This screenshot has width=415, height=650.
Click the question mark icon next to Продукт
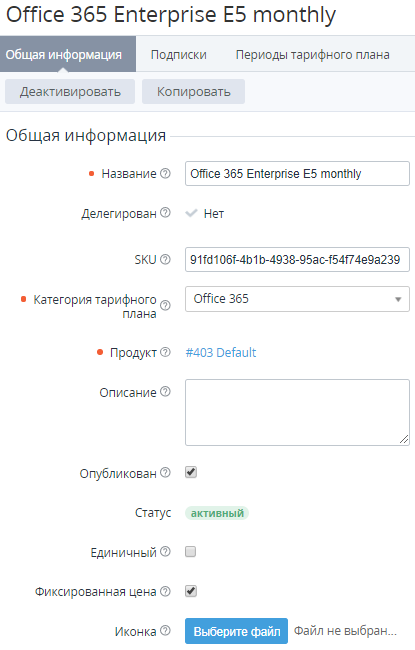165,352
